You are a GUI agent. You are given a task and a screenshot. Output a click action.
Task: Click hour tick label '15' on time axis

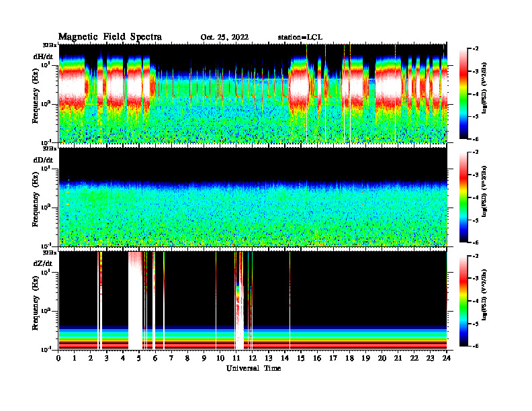click(x=301, y=359)
